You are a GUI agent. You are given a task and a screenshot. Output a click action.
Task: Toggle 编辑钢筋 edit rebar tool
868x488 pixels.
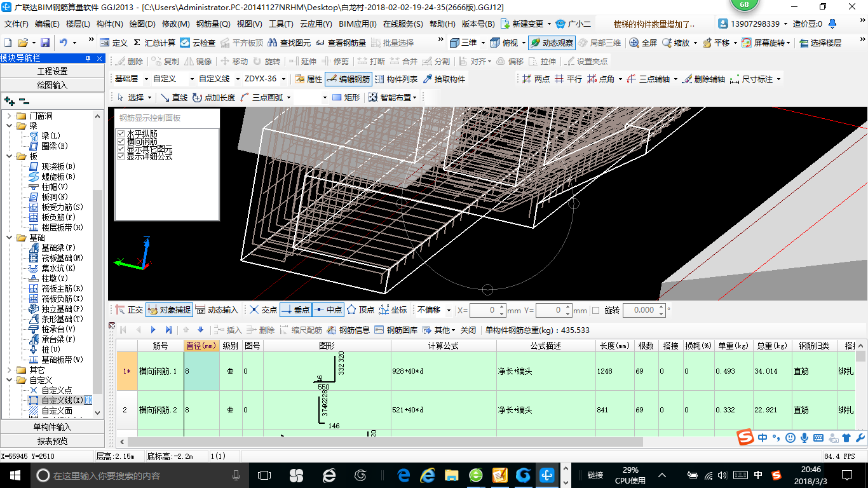(348, 79)
